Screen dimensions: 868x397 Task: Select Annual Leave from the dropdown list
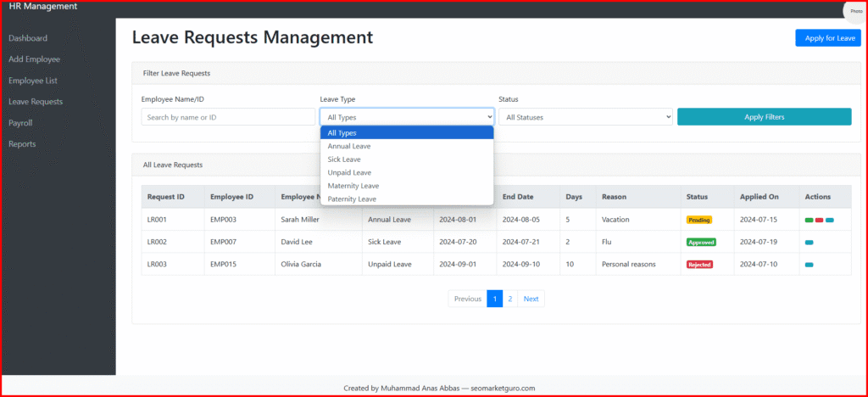pos(349,146)
